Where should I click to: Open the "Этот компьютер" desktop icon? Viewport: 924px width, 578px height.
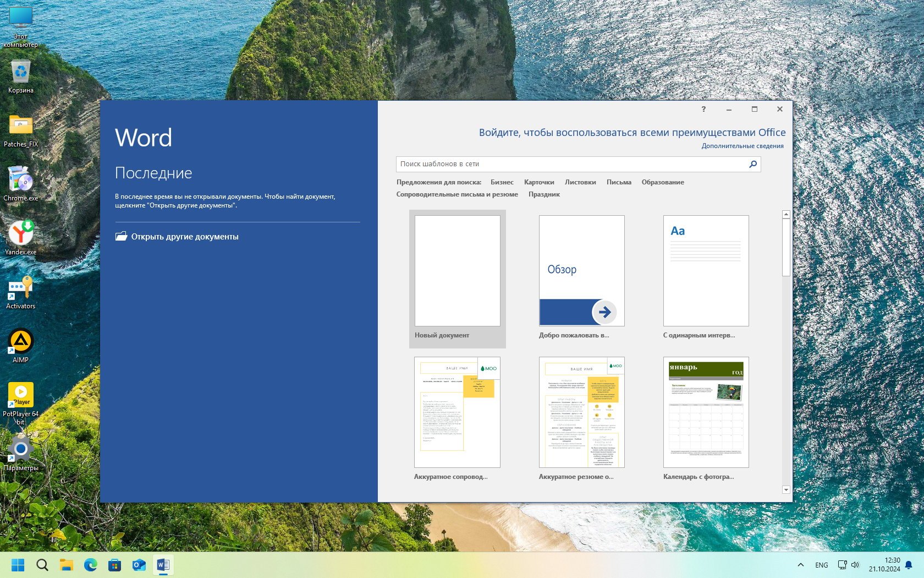tap(20, 27)
